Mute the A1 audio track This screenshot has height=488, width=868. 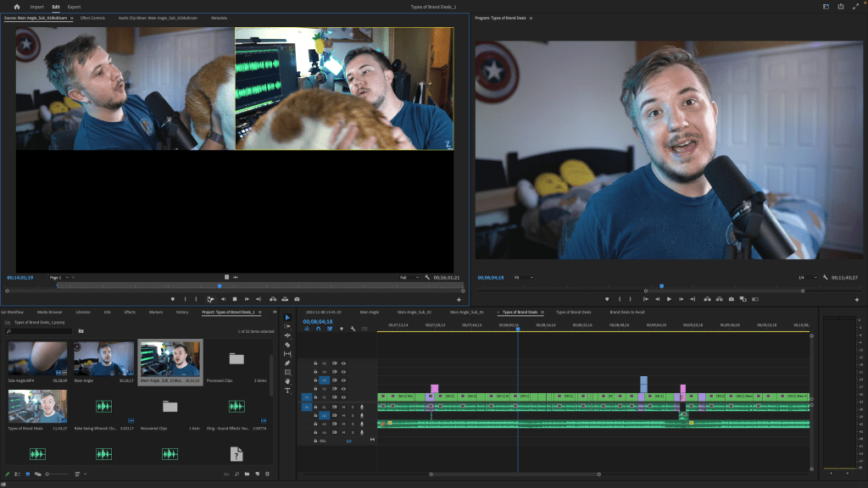344,408
